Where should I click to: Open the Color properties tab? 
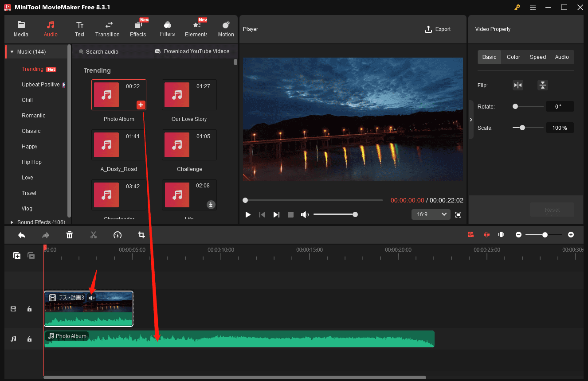point(513,57)
